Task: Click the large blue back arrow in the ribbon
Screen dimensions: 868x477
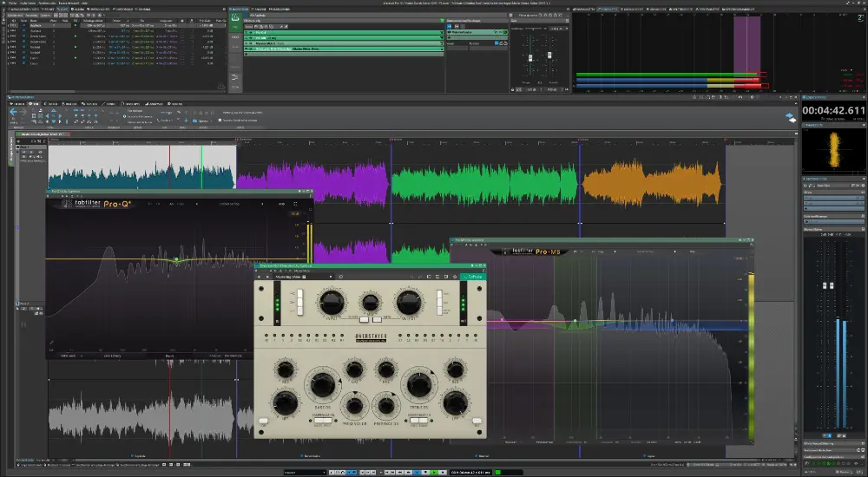Action: click(13, 112)
